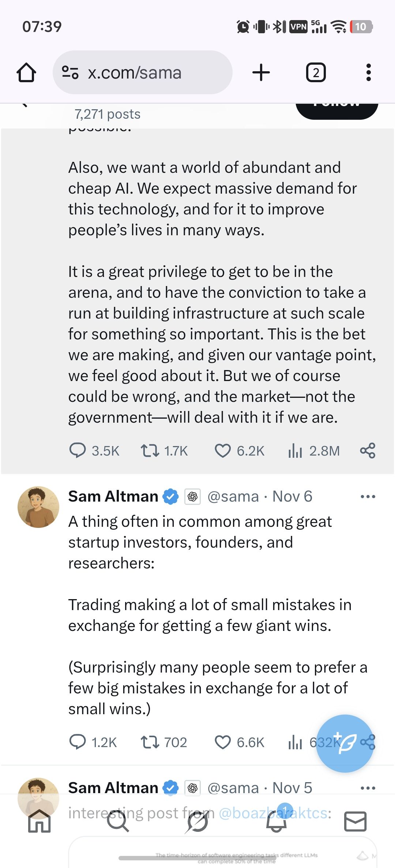Image resolution: width=395 pixels, height=868 pixels.
Task: Tap the site settings icon in address bar
Action: click(70, 72)
